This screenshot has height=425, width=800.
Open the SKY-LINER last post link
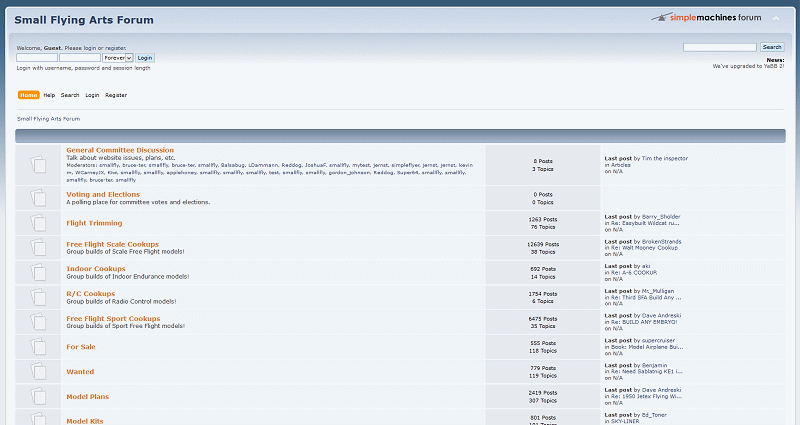click(x=625, y=421)
